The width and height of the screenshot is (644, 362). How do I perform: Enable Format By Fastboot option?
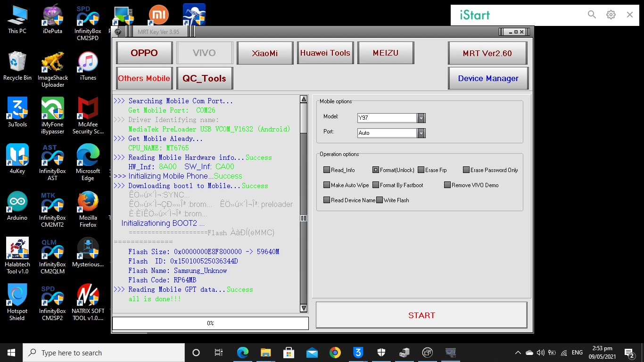click(376, 185)
